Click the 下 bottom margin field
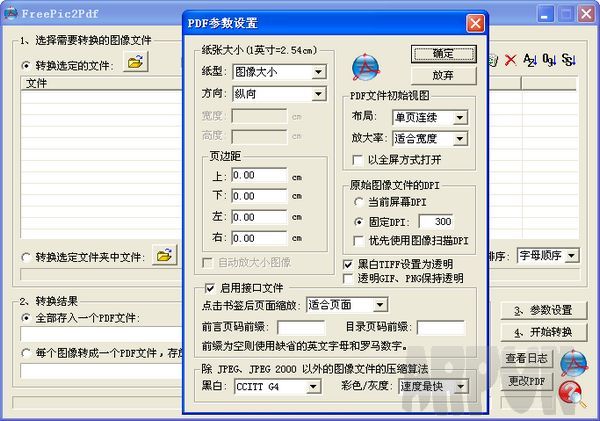Viewport: 600px width, 421px height. click(259, 196)
